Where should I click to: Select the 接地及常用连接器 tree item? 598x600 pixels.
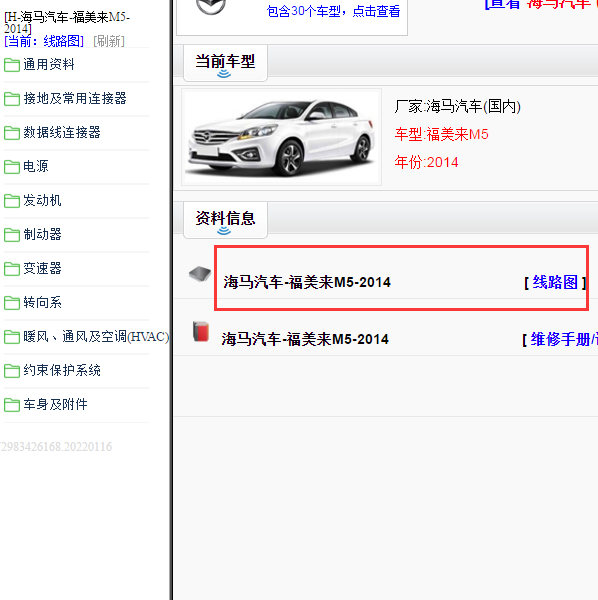click(75, 98)
